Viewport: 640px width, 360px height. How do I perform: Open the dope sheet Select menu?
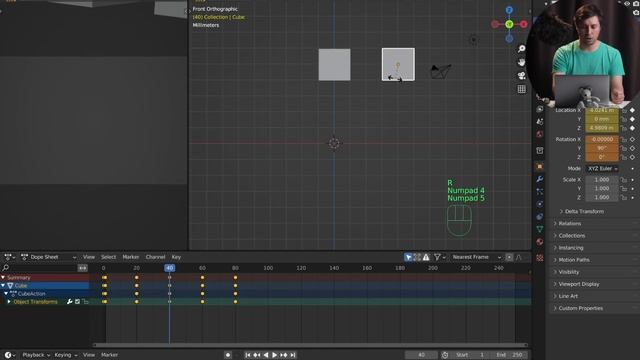tap(109, 257)
